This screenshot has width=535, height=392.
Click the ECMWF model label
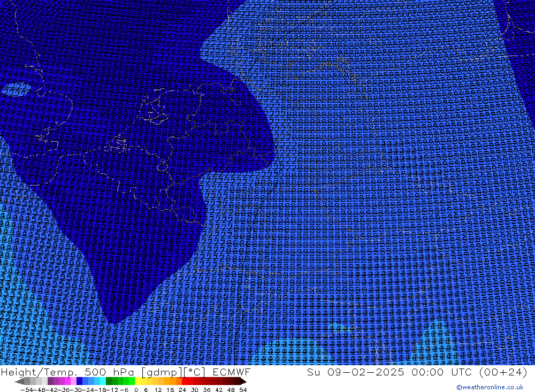coord(232,372)
